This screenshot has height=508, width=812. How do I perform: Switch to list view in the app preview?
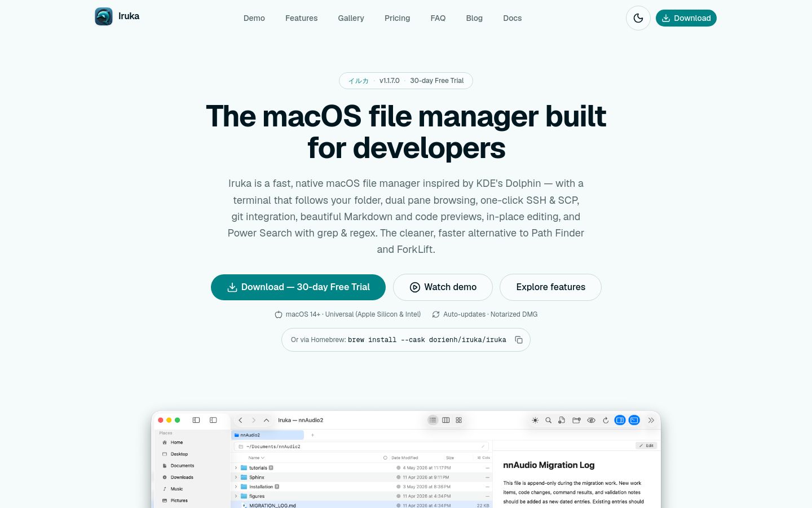click(433, 420)
